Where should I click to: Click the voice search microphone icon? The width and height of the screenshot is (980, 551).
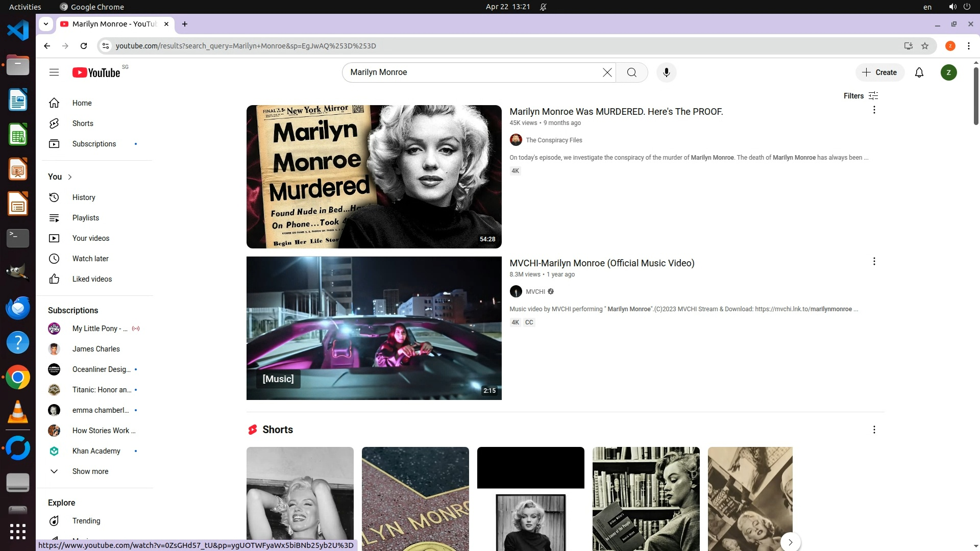(x=666, y=72)
